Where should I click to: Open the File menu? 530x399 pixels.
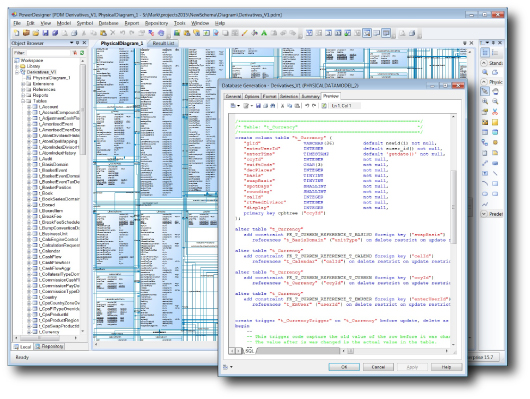coord(17,23)
